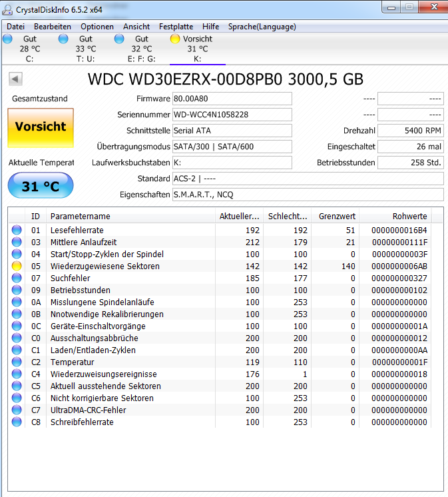Click the serial number field WD-WCC4N1058228
This screenshot has height=497, width=448.
232,115
